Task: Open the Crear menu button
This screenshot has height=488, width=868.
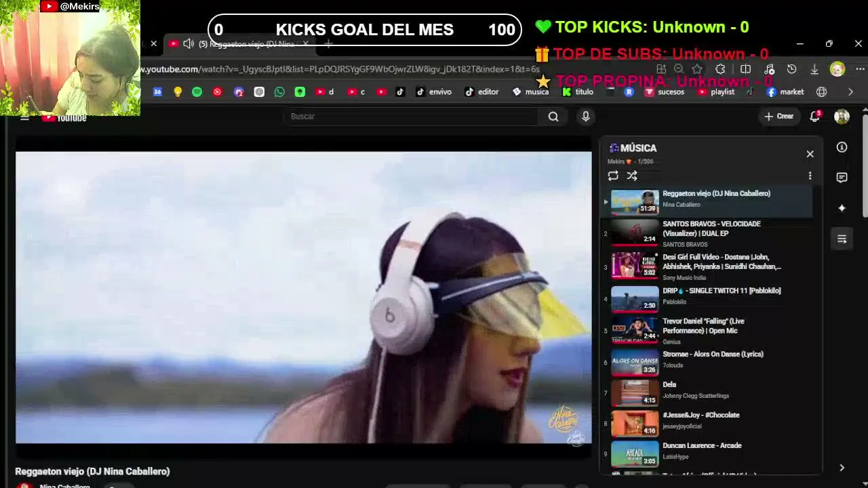Action: pos(778,117)
